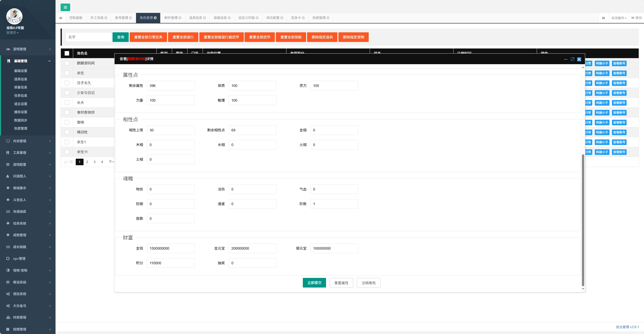644x334 pixels.
Task: Check the box for 傲嗔 row
Action: point(67,122)
